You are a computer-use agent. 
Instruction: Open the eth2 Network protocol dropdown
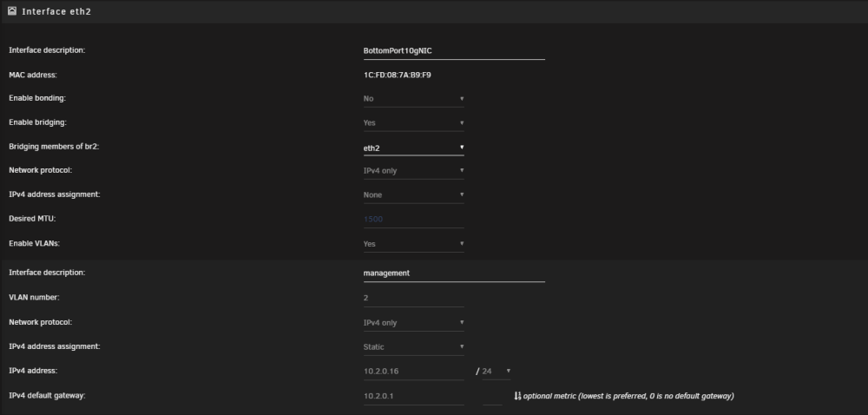413,170
